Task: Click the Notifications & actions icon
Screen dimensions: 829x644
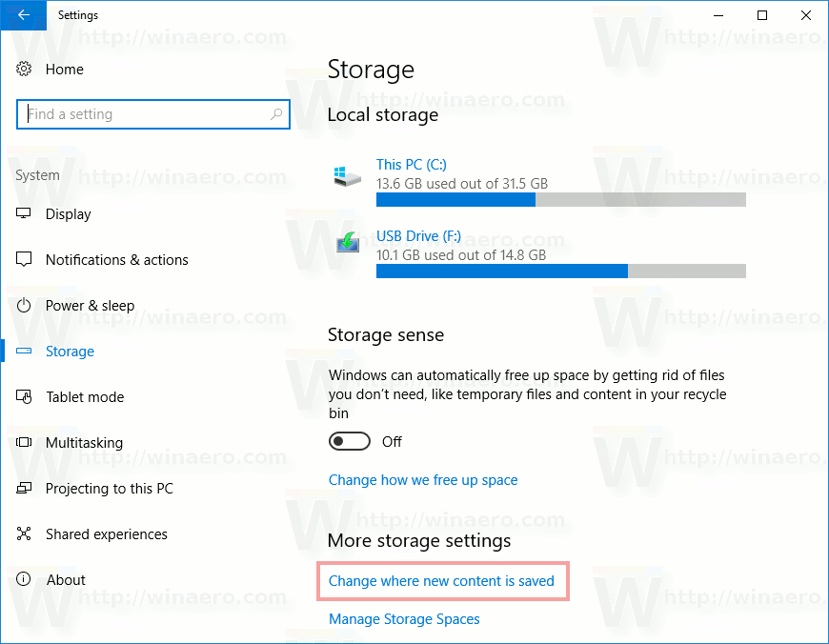Action: tap(25, 260)
